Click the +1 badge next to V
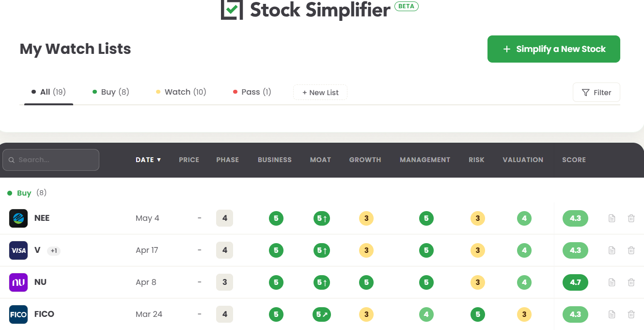644x330 pixels. [x=54, y=251]
